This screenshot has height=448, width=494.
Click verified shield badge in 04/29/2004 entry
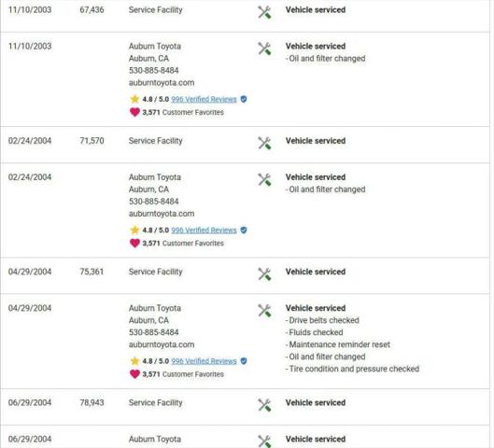point(244,361)
